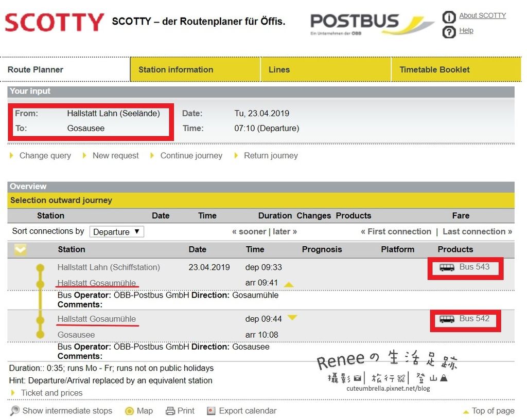Click the SCOTTY logo
The width and height of the screenshot is (527, 420).
(x=54, y=22)
